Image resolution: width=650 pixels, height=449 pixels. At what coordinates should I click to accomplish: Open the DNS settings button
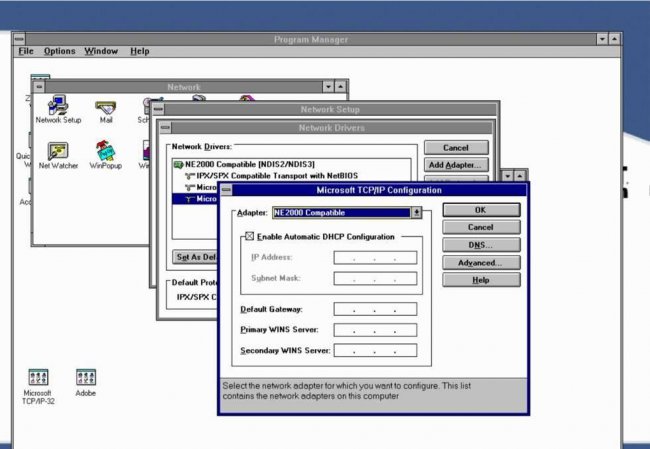point(481,245)
